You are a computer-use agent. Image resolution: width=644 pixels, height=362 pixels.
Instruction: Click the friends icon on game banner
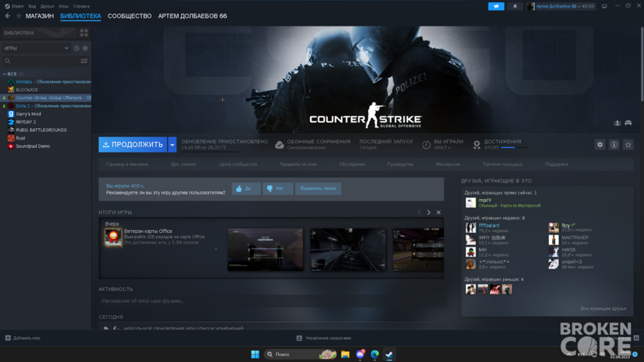tap(617, 123)
